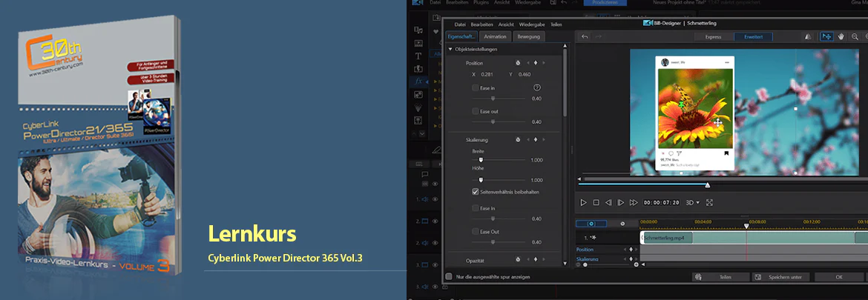Viewport: 868px width, 300px height.
Task: Click the Breite scaling slider handle
Action: (x=481, y=160)
